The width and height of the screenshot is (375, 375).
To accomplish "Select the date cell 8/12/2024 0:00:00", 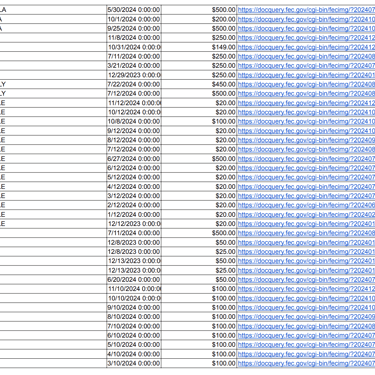I will [134, 140].
